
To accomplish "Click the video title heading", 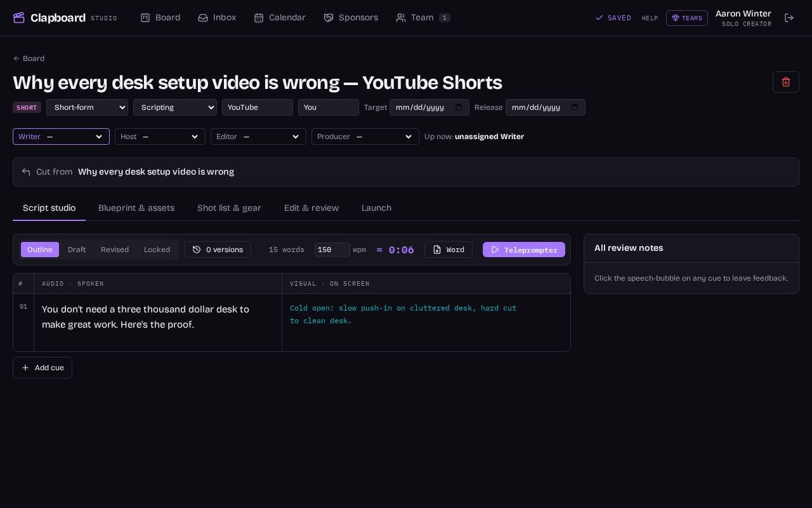I will (258, 83).
